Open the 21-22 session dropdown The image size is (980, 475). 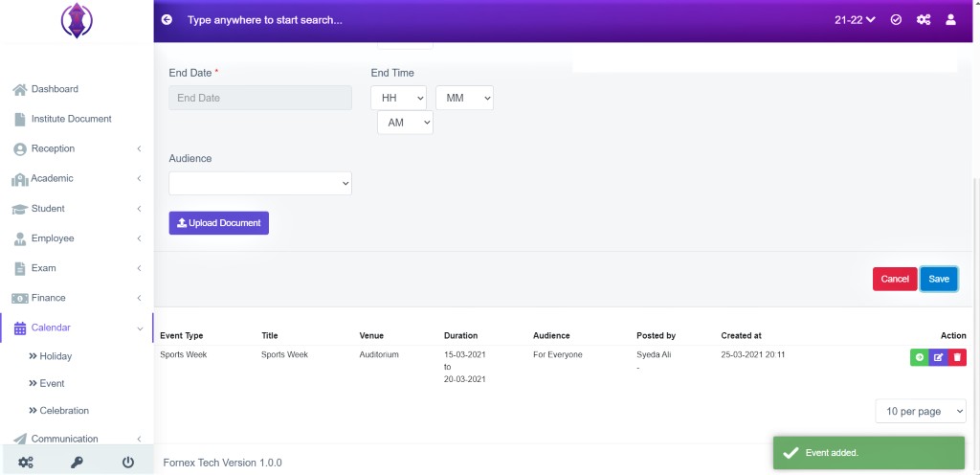click(x=855, y=20)
